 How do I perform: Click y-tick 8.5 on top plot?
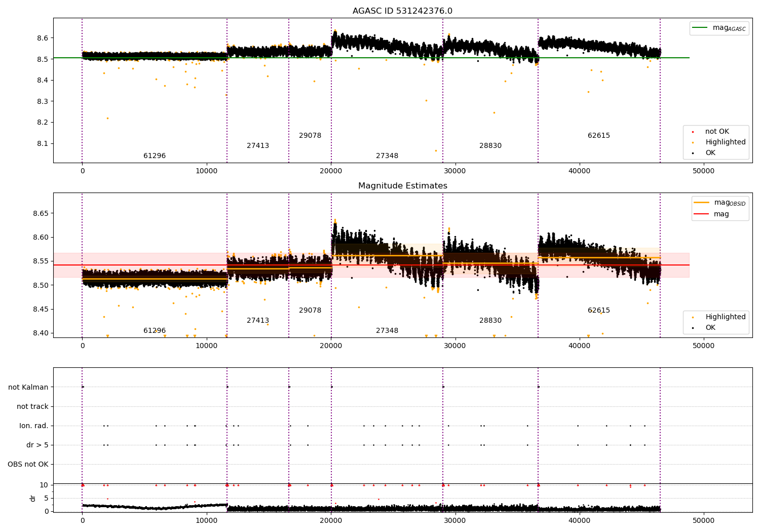[x=43, y=59]
